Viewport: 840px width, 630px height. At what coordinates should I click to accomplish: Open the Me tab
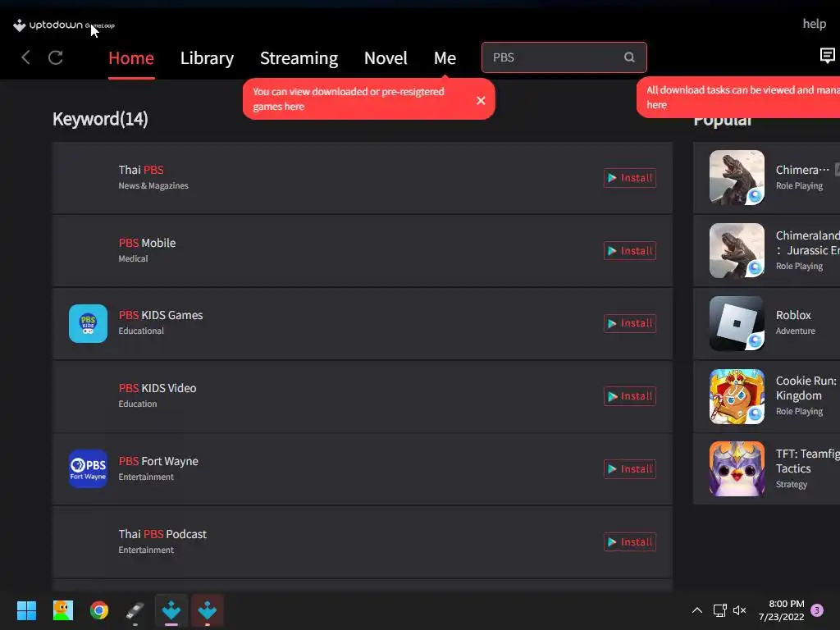click(x=445, y=58)
